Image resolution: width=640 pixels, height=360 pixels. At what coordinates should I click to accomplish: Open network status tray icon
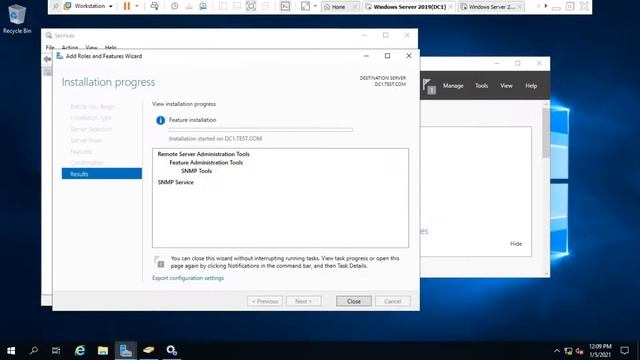point(568,351)
